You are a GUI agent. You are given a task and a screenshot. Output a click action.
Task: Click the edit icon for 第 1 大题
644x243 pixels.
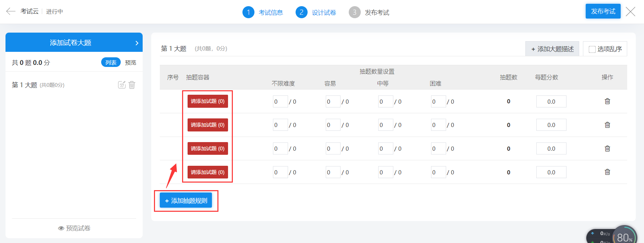click(122, 85)
